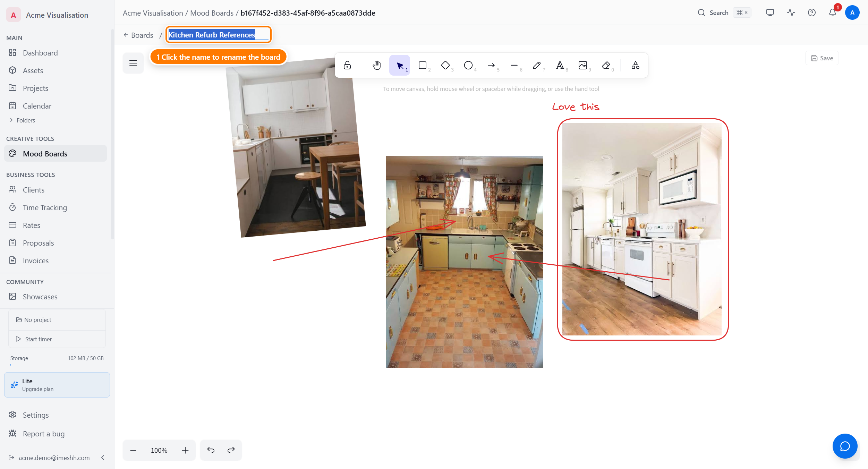This screenshot has width=868, height=469.
Task: Expand the Folders tree item
Action: pyautogui.click(x=23, y=120)
